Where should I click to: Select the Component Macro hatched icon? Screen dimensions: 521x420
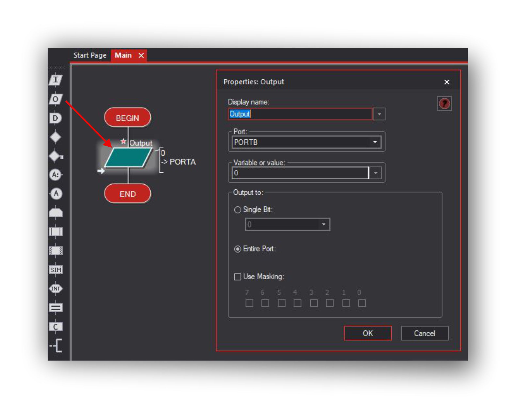click(56, 251)
